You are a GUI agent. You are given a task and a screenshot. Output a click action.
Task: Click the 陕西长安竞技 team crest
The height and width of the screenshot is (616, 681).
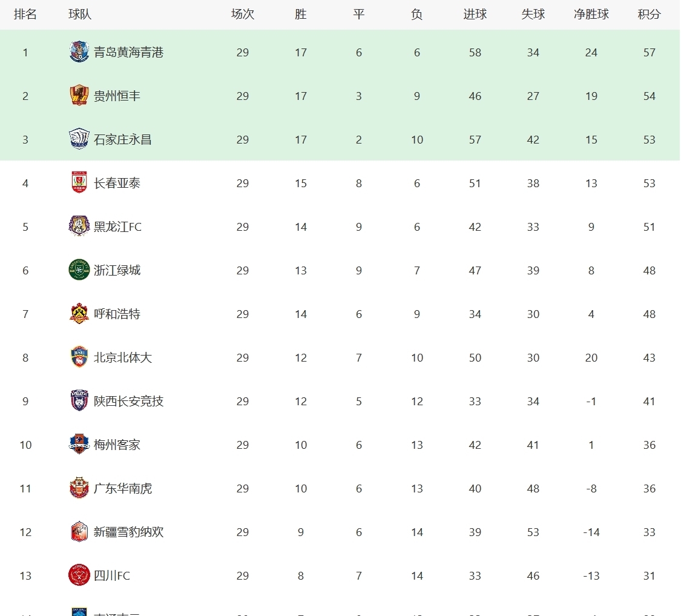(79, 401)
